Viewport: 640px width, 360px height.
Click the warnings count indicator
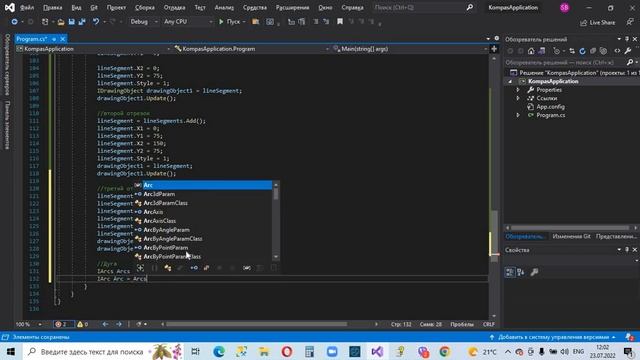pos(83,324)
